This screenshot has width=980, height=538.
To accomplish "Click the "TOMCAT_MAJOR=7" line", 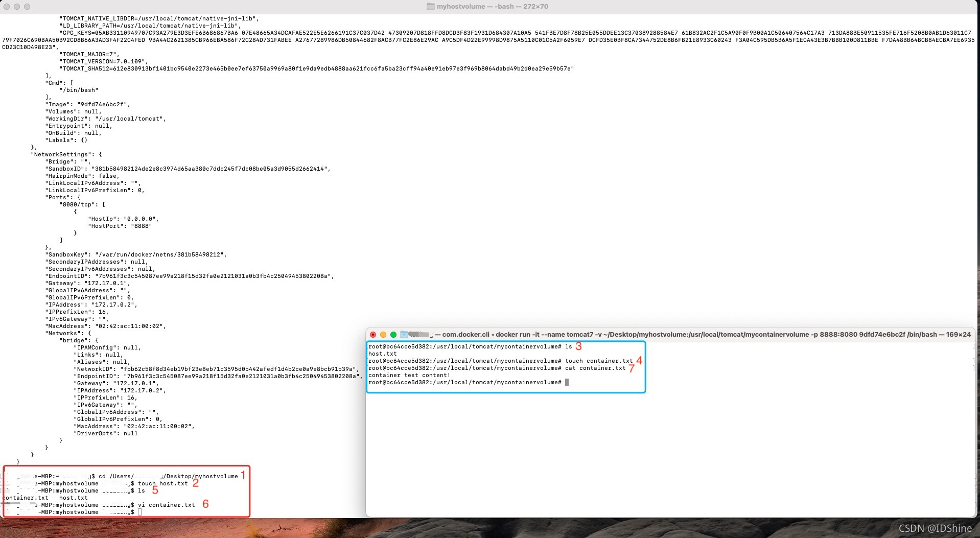I will click(x=89, y=54).
